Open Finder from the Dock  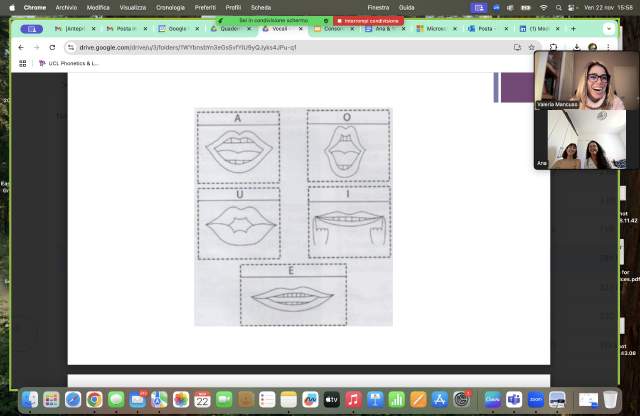(x=30, y=400)
